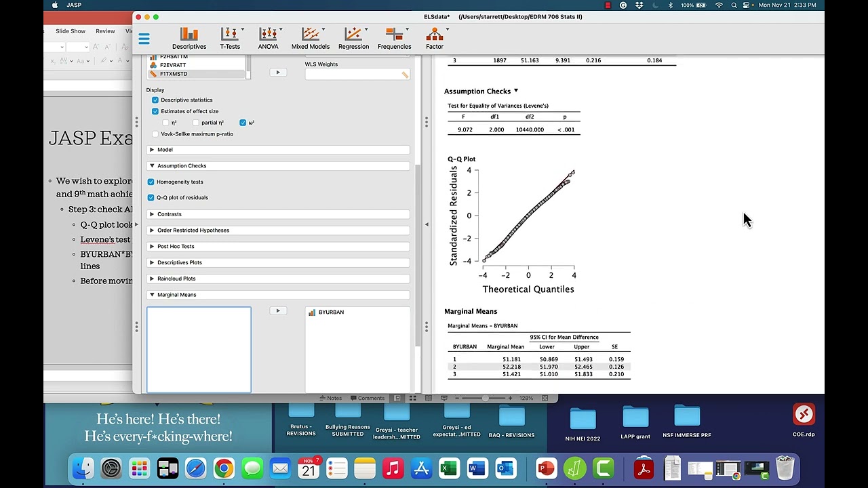Toggle the Descriptive statistics checkbox

(155, 100)
